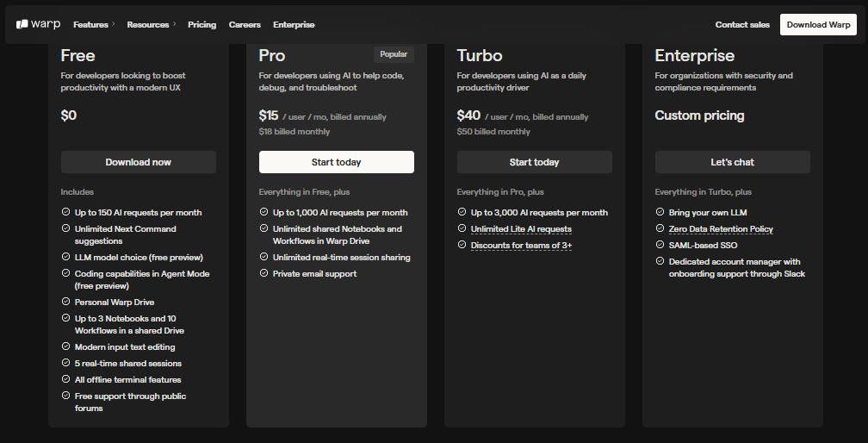The height and width of the screenshot is (443, 868).
Task: Click check icon beside Coding capabilities in Agent Mode
Action: click(x=65, y=273)
